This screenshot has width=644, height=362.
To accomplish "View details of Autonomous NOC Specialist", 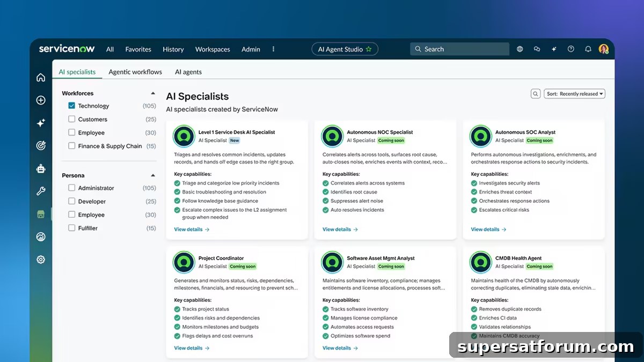I will tap(340, 230).
